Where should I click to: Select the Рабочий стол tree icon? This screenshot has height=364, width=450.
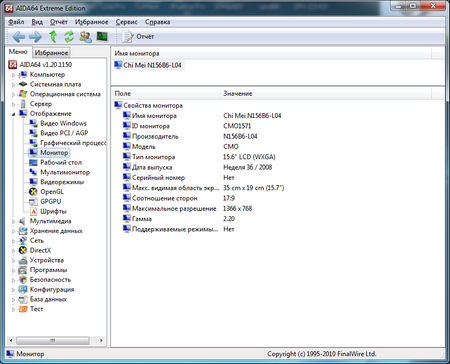33,162
